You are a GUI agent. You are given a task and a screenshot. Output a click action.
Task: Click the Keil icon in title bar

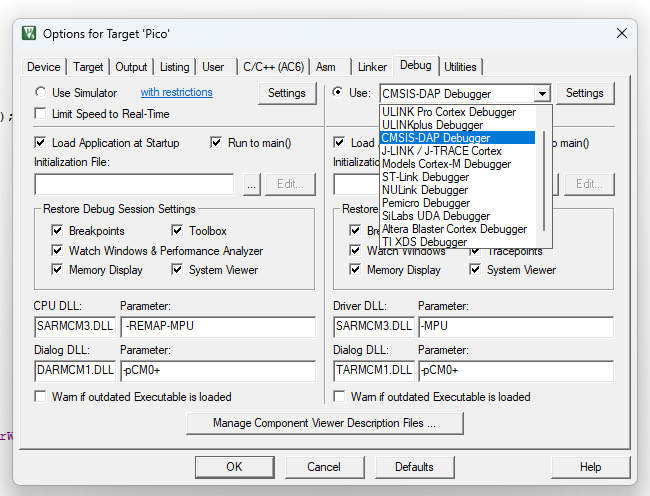[x=27, y=33]
